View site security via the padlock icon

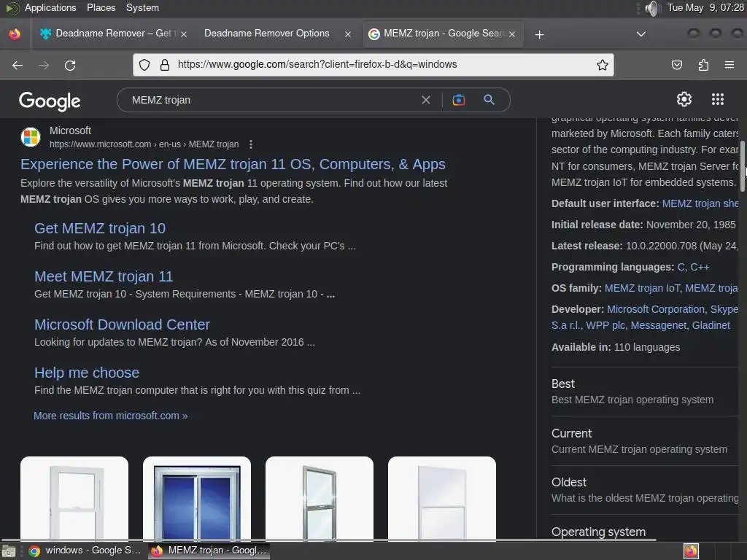click(x=165, y=65)
